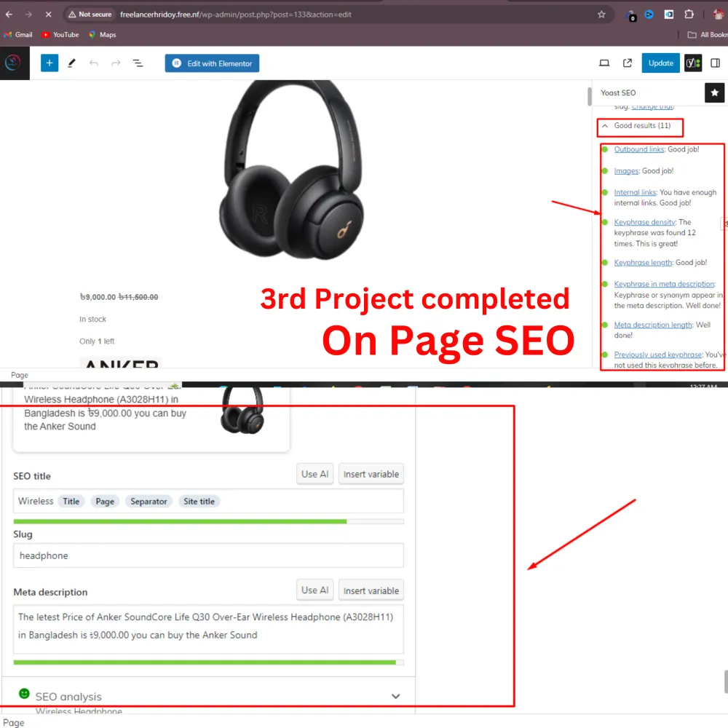Open the All Bookmarks folder
The width and height of the screenshot is (728, 728).
pyautogui.click(x=708, y=35)
